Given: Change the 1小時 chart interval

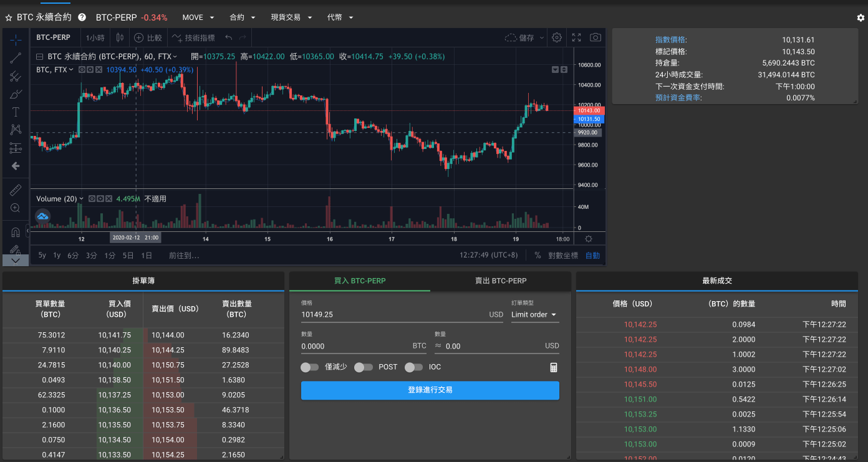Looking at the screenshot, I should pyautogui.click(x=95, y=37).
